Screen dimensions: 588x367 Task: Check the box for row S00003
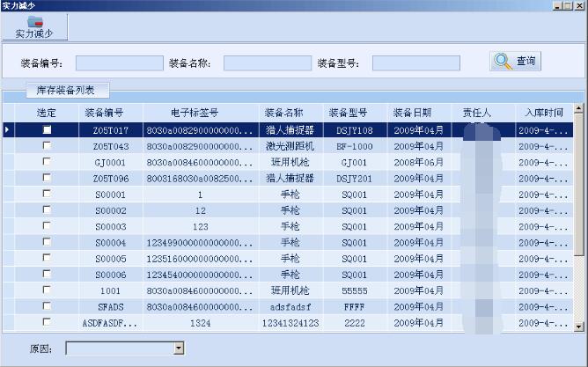pos(47,225)
